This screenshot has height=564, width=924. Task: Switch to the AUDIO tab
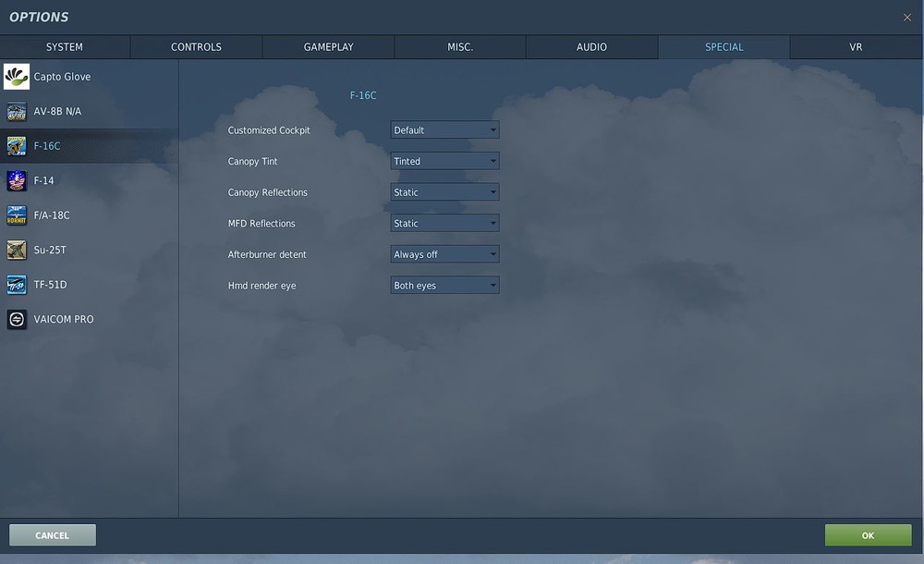point(591,47)
